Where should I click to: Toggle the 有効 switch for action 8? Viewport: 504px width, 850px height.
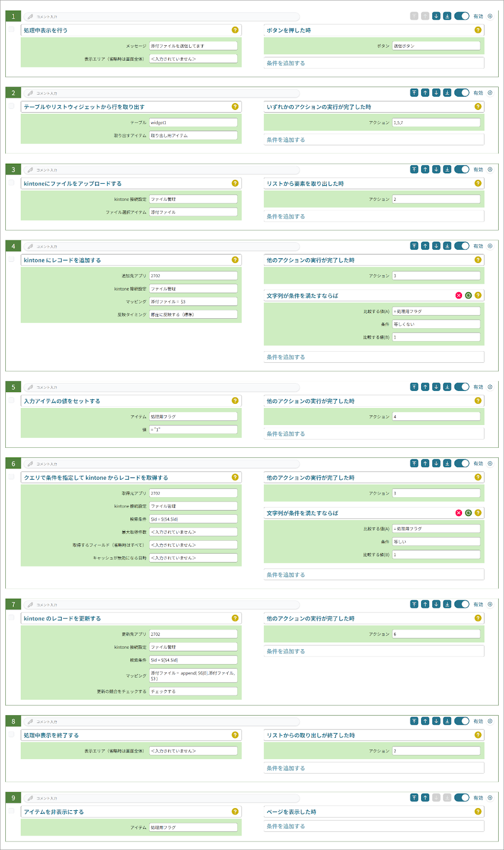(x=462, y=721)
